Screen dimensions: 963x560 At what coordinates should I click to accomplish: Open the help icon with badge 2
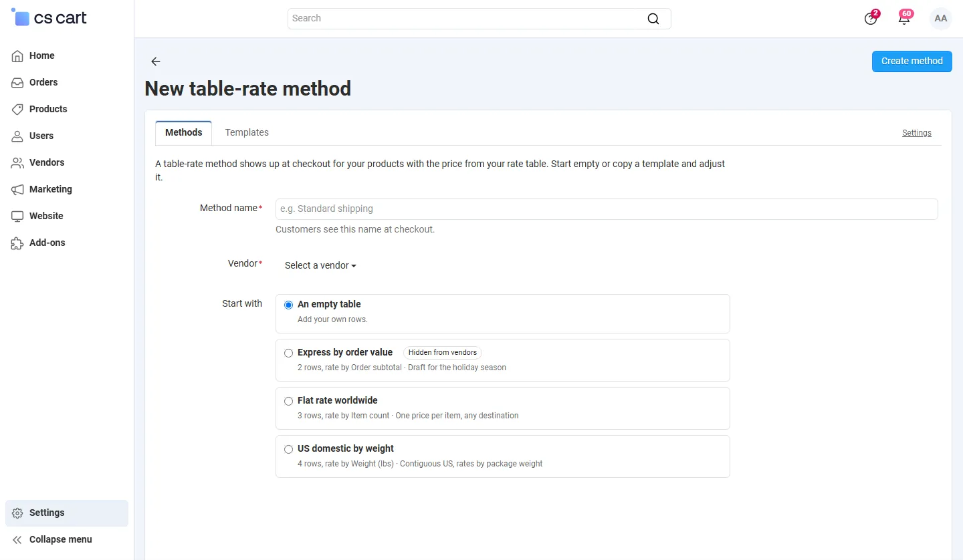pyautogui.click(x=871, y=19)
